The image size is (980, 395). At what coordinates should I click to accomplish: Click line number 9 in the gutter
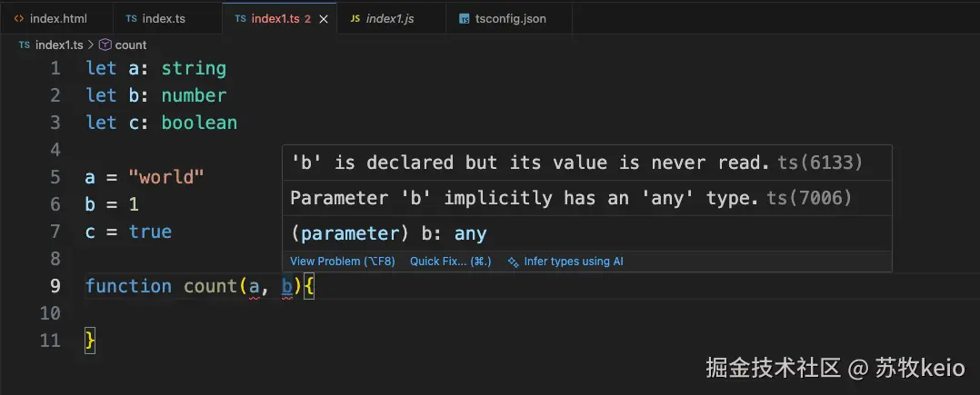[55, 286]
